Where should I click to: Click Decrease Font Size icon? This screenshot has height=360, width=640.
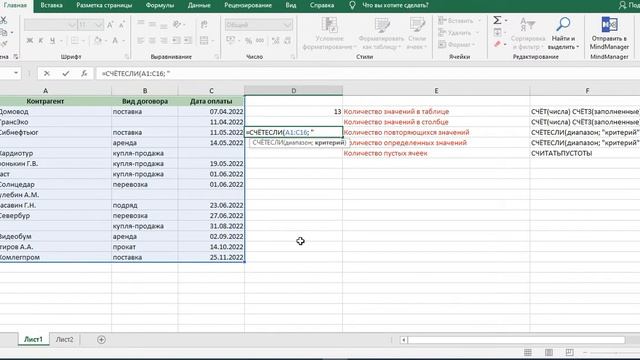[x=122, y=25]
